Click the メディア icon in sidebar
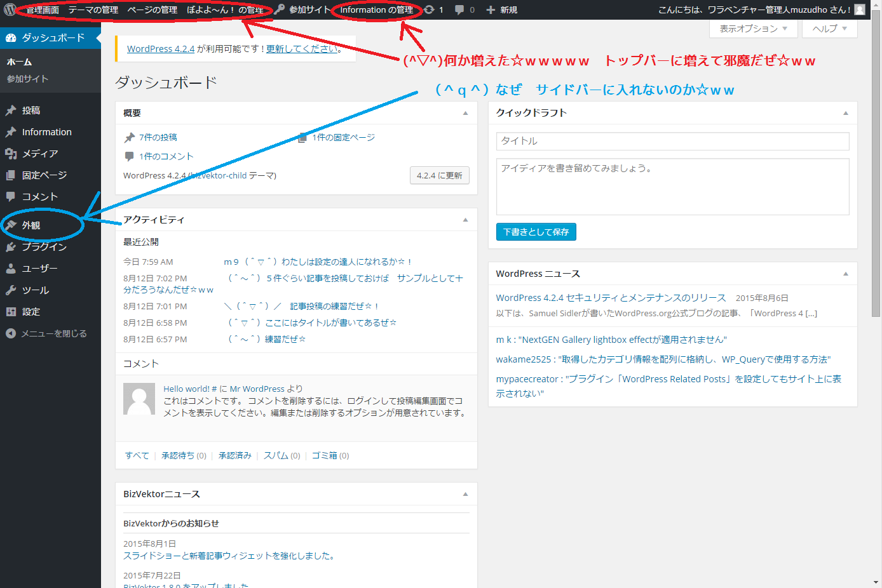This screenshot has height=588, width=882. pos(11,154)
